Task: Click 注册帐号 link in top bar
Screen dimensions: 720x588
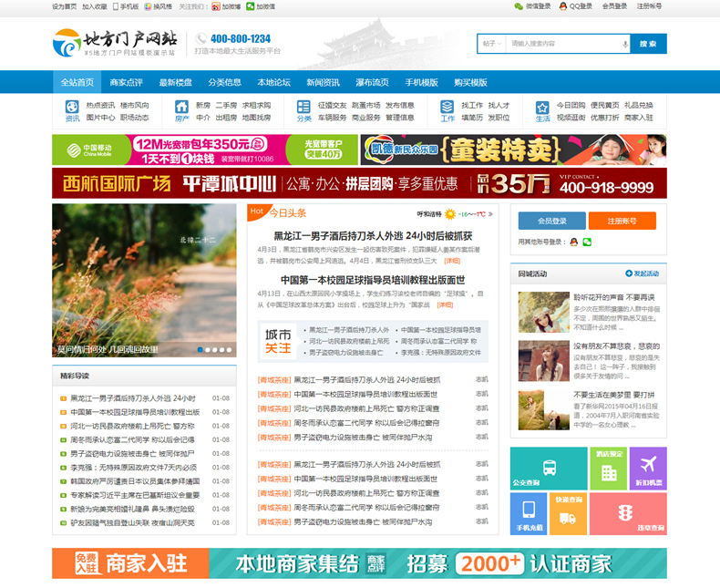Action: pos(649,6)
